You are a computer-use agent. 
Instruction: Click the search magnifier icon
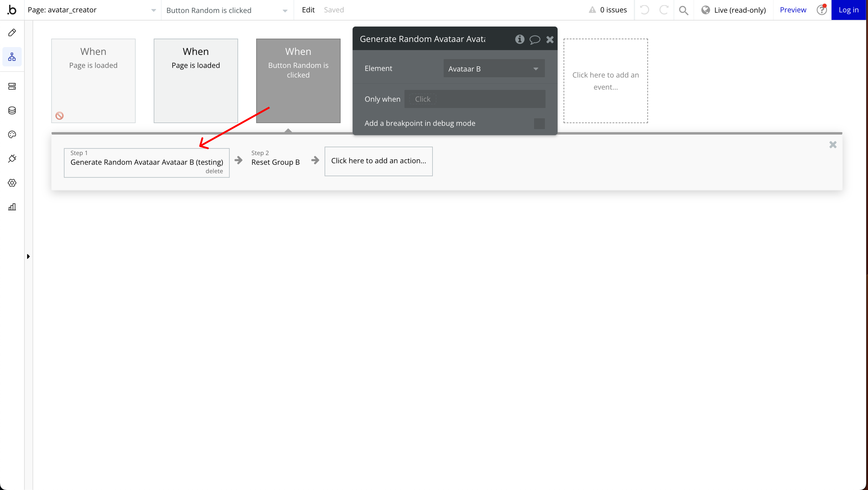pyautogui.click(x=683, y=10)
